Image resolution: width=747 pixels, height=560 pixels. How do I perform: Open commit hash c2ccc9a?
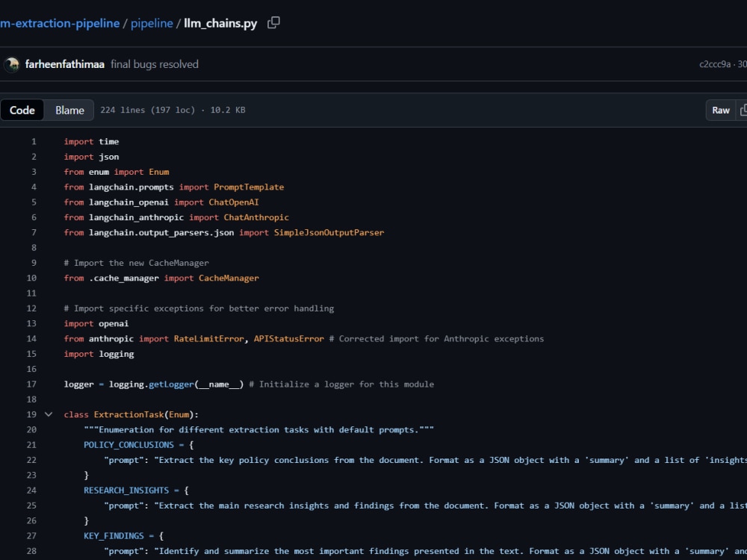coord(715,64)
